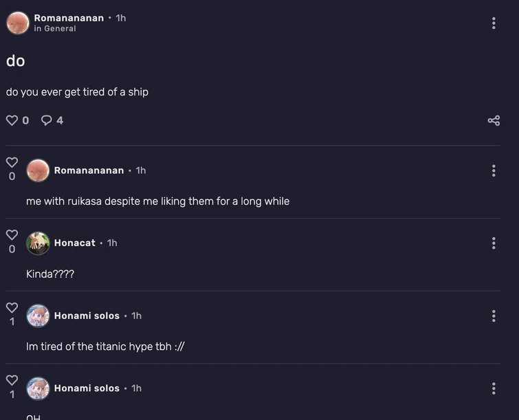Like Honacat's "Kinda????" comment
This screenshot has width=519, height=420.
(12, 235)
